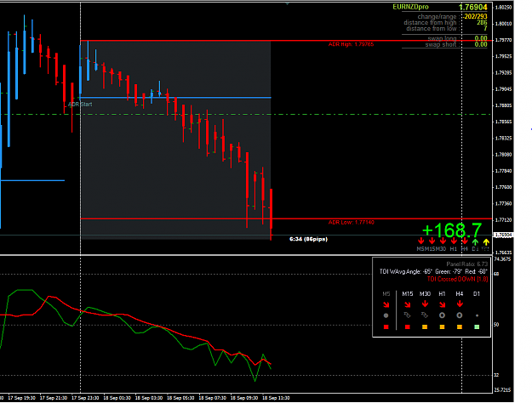This screenshot has width=532, height=403.
Task: Click the red square under the panel's M5 column
Action: pos(386,327)
